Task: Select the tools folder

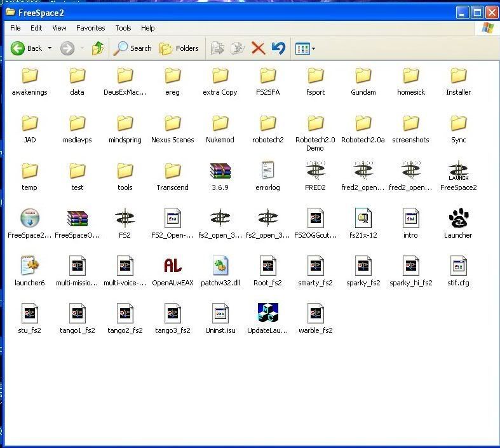Action: [x=125, y=177]
